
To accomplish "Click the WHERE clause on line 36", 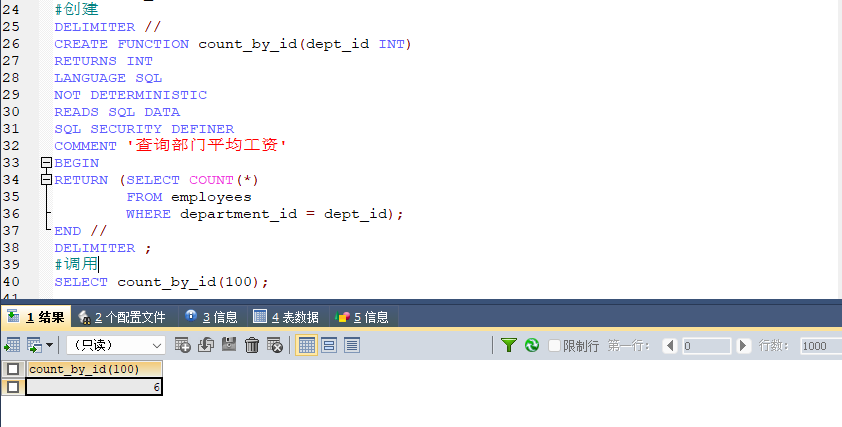I will tap(264, 214).
